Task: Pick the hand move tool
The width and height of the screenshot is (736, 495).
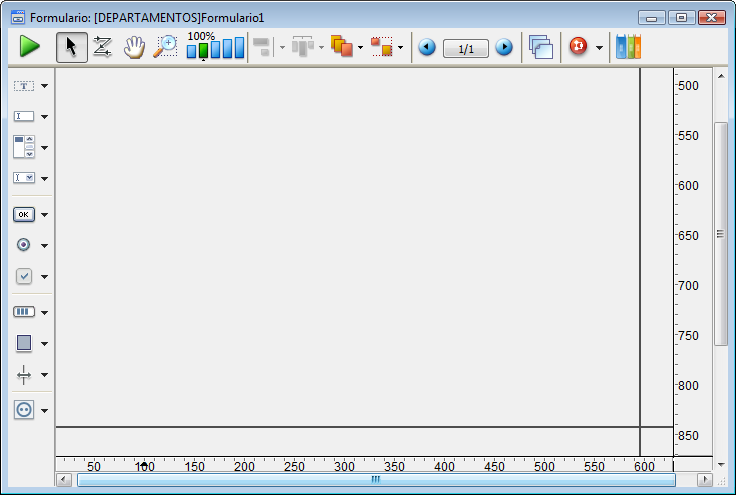Action: click(x=134, y=47)
